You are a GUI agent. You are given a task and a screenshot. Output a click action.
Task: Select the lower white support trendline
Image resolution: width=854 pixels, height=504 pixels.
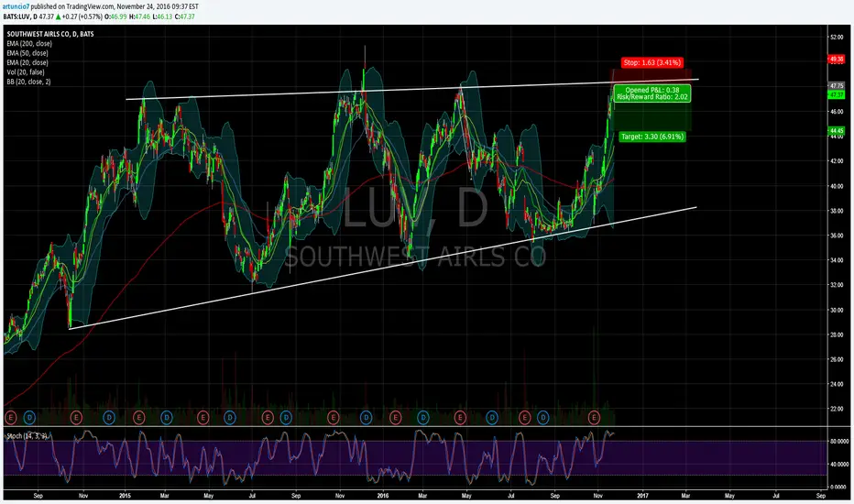point(383,268)
